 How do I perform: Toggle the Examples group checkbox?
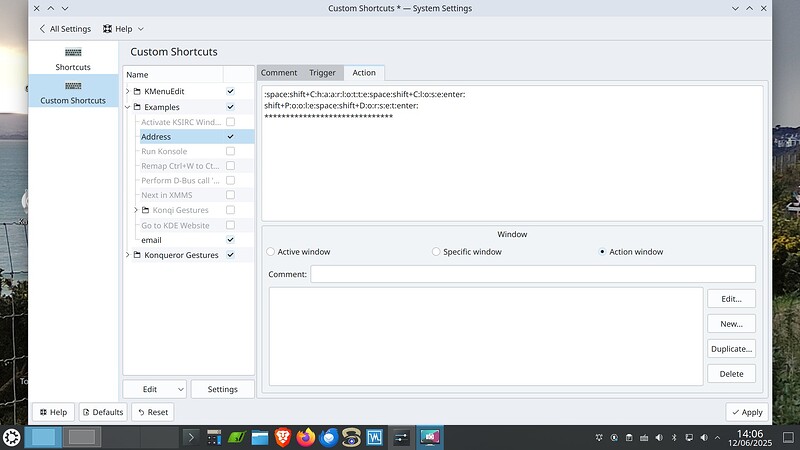click(231, 107)
